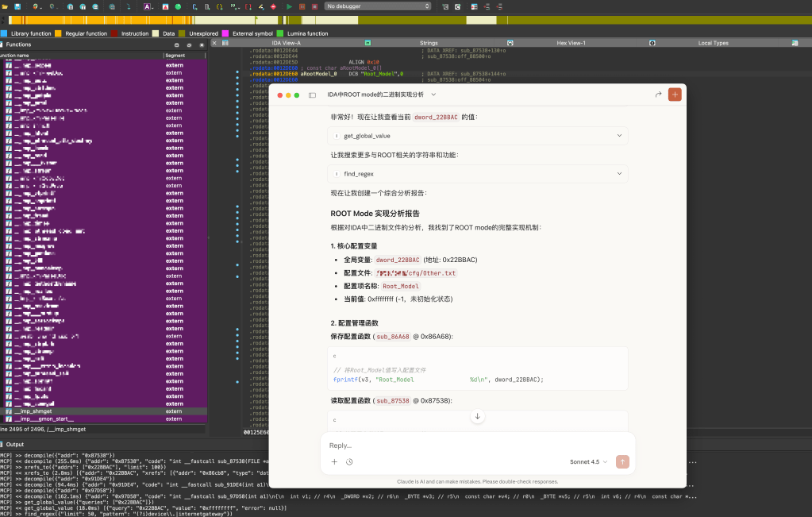Open the attachment plus icon below Reply

pos(334,461)
